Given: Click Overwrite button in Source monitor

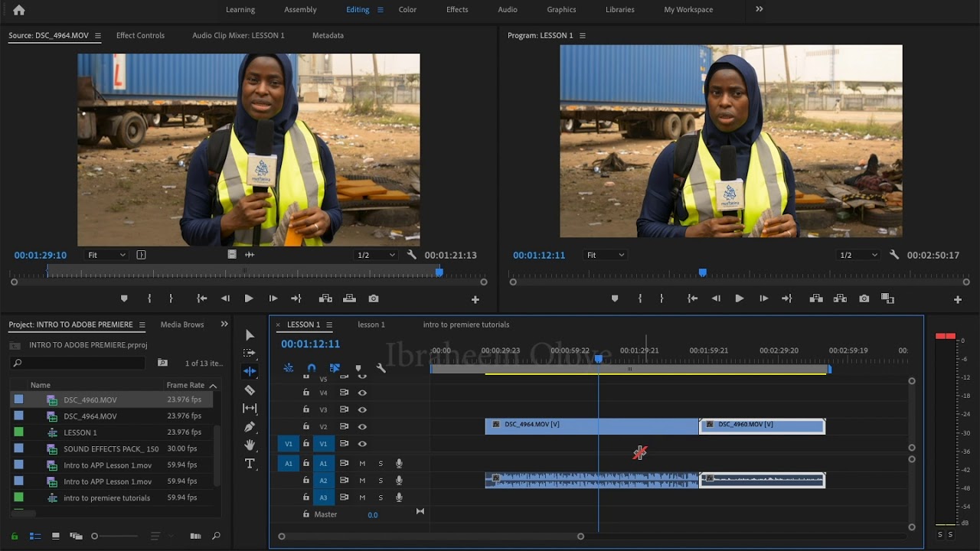Looking at the screenshot, I should tap(349, 298).
